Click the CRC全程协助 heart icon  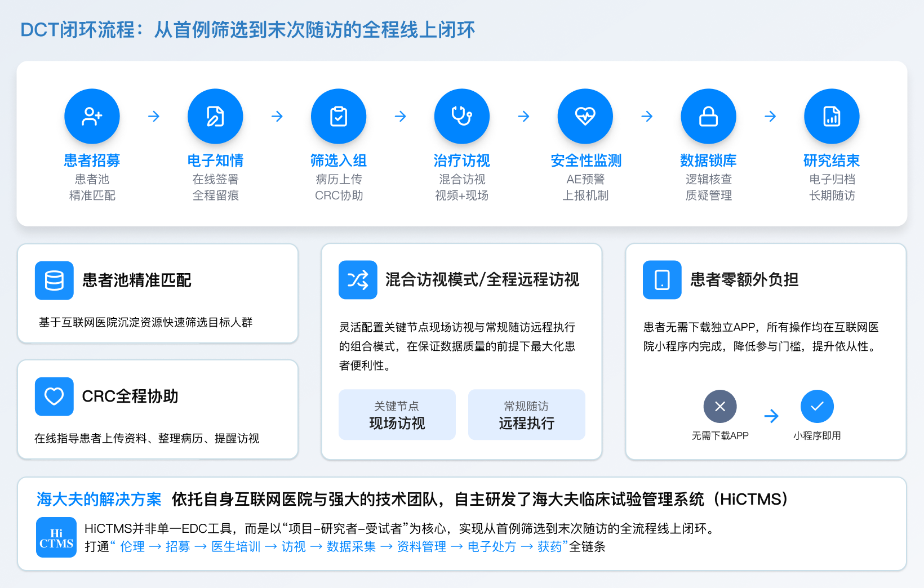tap(55, 397)
